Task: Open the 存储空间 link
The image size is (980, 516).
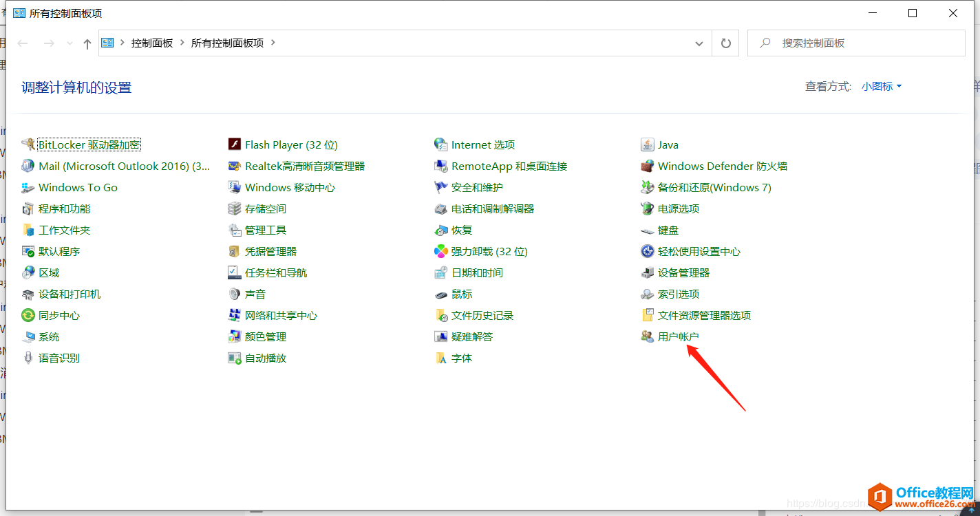Action: coord(266,208)
